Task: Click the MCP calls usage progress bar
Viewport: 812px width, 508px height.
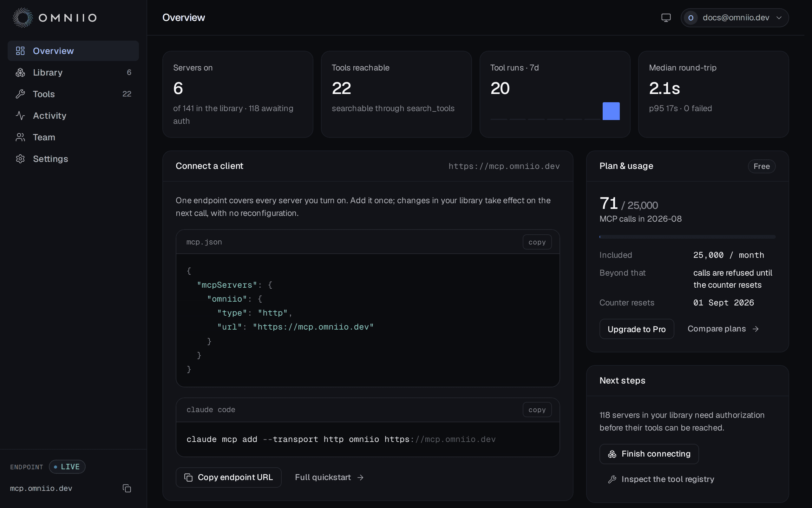Action: [687, 237]
